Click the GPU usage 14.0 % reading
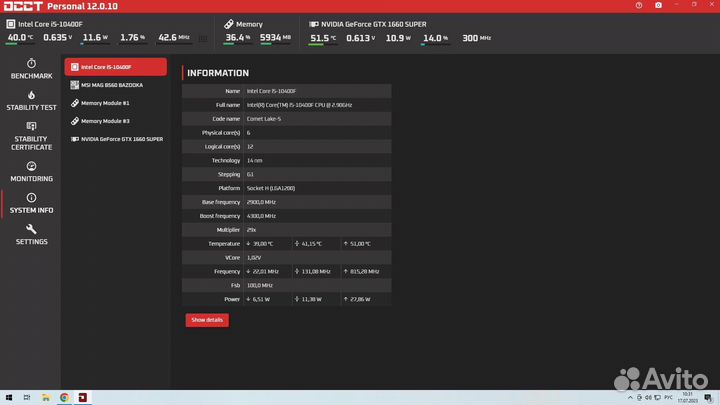This screenshot has width=720, height=405. [435, 38]
